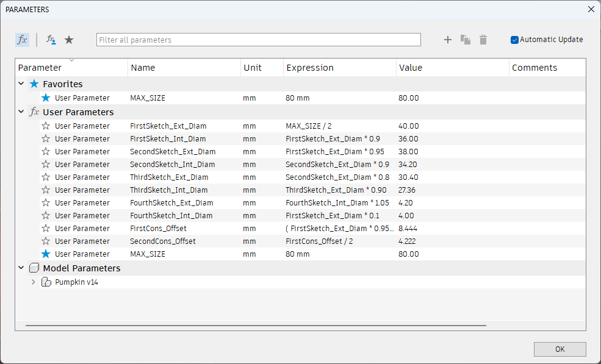The image size is (601, 364).
Task: Collapse the Favorites group
Action: click(21, 84)
